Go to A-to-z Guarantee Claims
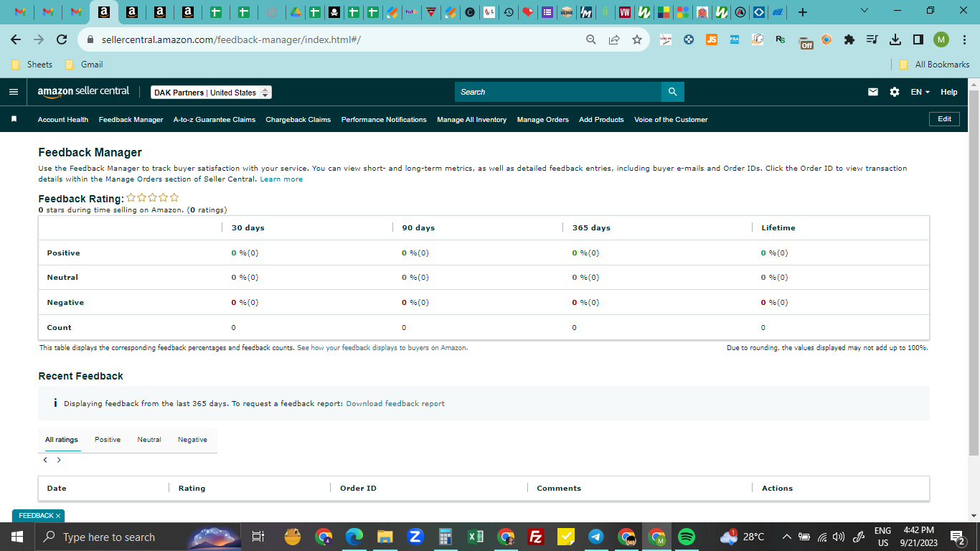The width and height of the screenshot is (980, 551). (x=215, y=120)
